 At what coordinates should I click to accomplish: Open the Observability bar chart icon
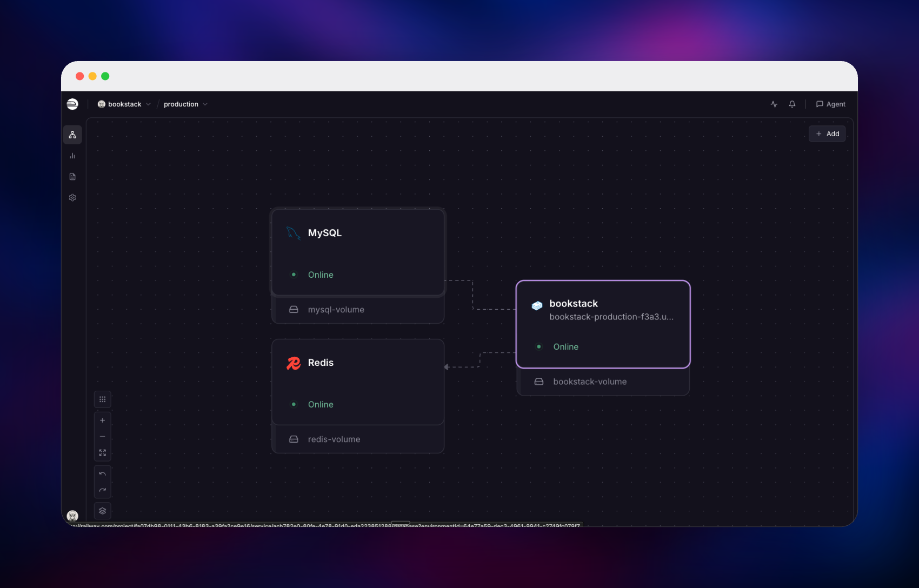pyautogui.click(x=72, y=156)
